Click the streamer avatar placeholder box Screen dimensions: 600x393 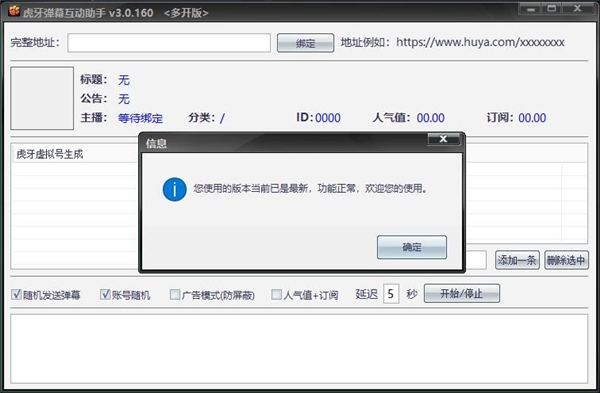pyautogui.click(x=42, y=98)
